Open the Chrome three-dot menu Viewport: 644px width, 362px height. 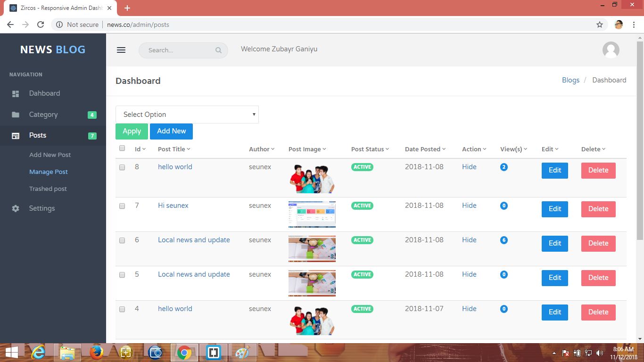click(x=633, y=25)
